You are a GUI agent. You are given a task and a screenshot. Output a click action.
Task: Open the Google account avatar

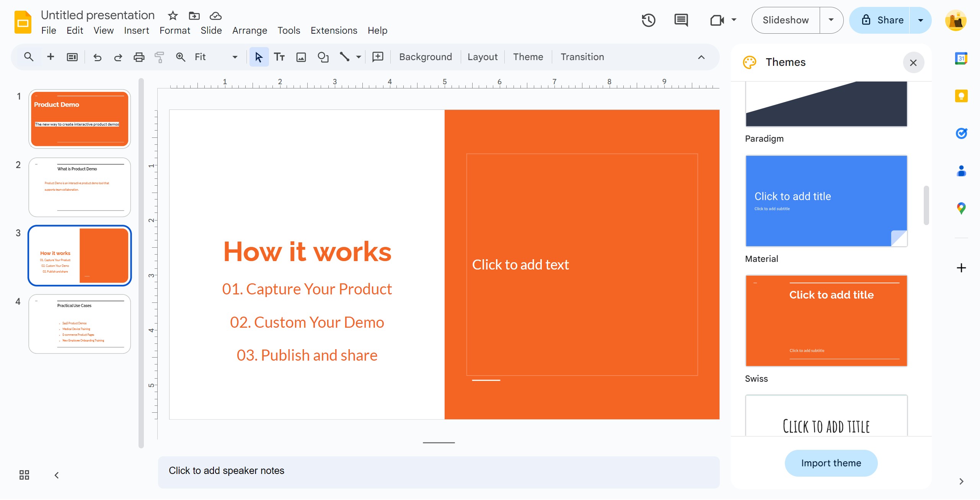point(956,20)
